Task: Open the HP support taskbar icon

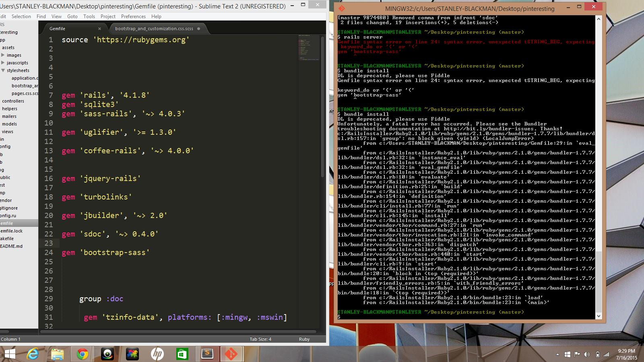Action: [157, 354]
